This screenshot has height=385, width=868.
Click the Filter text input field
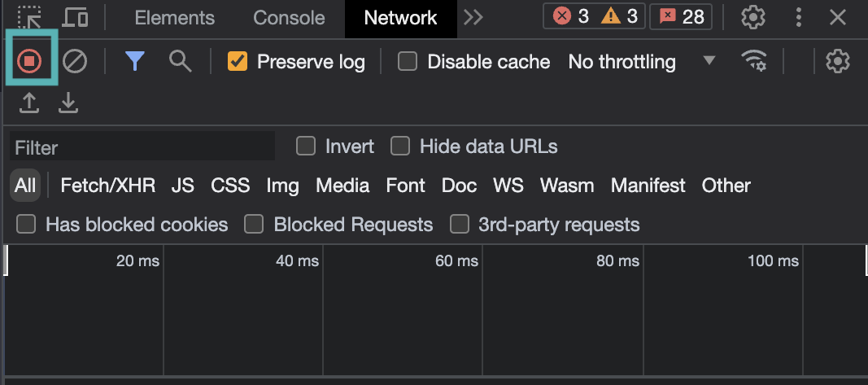[142, 147]
